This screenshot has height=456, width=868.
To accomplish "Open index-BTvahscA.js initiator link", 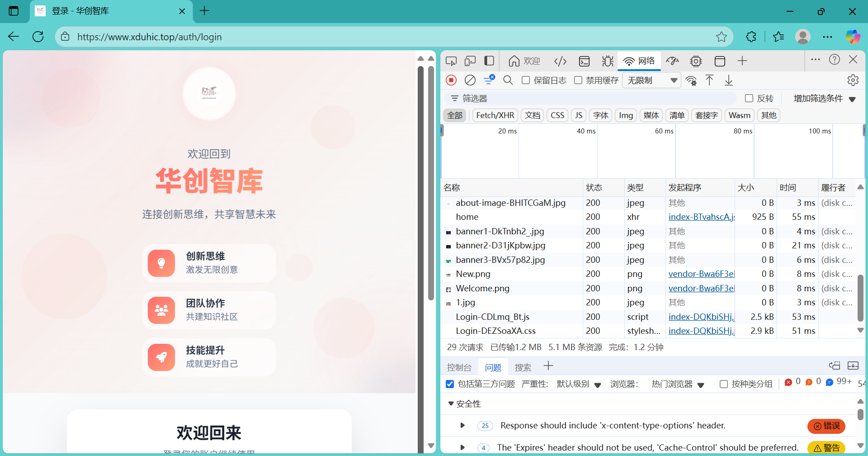I will [x=701, y=217].
